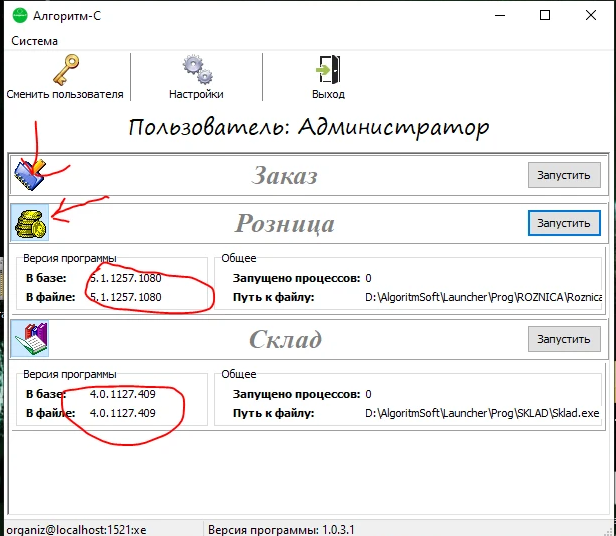The height and width of the screenshot is (536, 616).
Task: Click the Заказ section title
Action: (x=284, y=175)
